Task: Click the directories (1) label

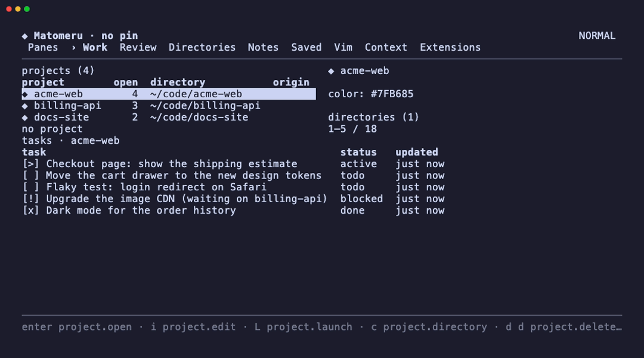Action: 374,117
